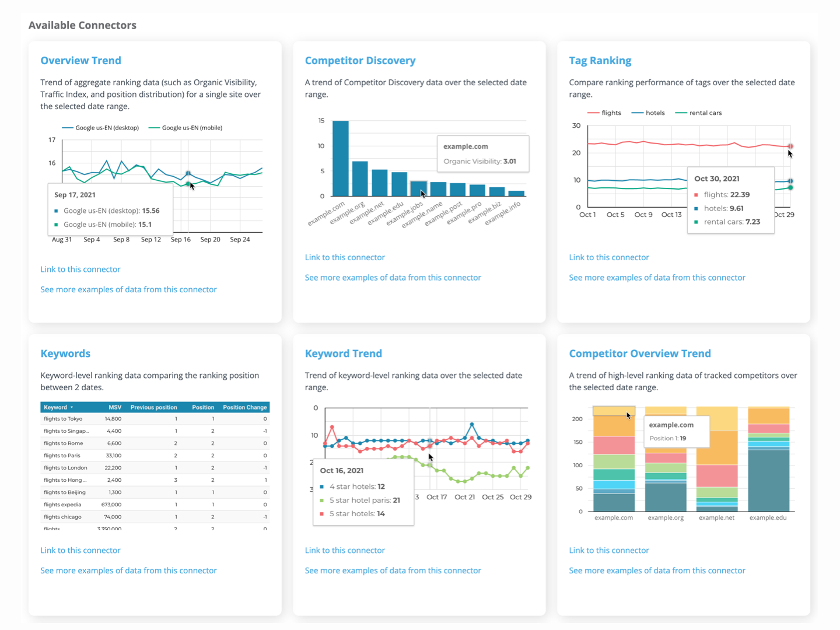840x630 pixels.
Task: Click the hotels legend entry in Tag Ranking
Action: coord(648,113)
